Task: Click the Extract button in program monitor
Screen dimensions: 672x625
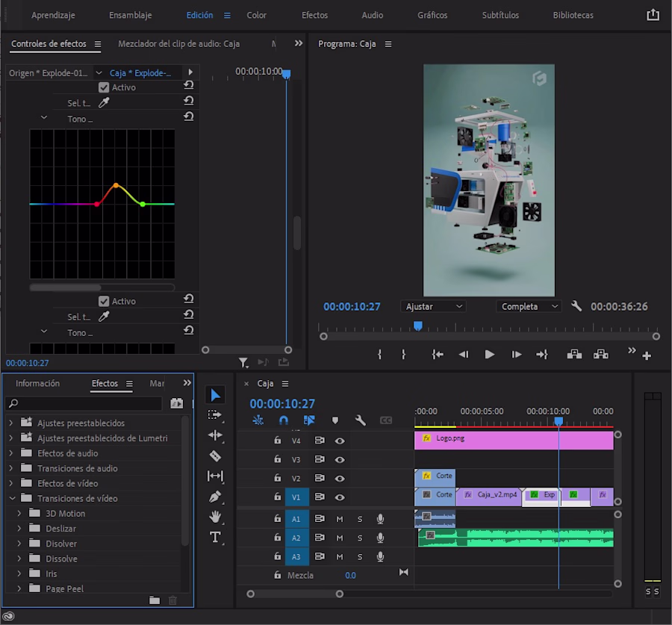Action: 601,354
